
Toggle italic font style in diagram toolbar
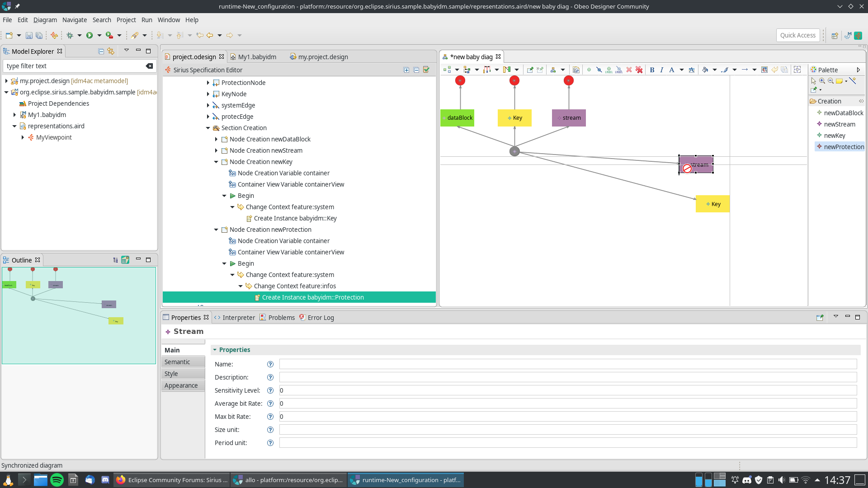[x=662, y=70]
